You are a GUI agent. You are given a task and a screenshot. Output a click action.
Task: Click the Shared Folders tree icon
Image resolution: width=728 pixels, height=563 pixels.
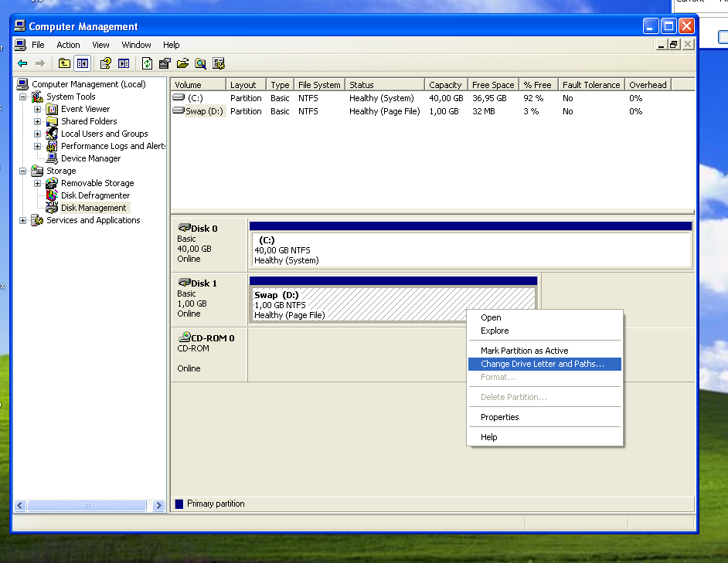click(x=52, y=121)
